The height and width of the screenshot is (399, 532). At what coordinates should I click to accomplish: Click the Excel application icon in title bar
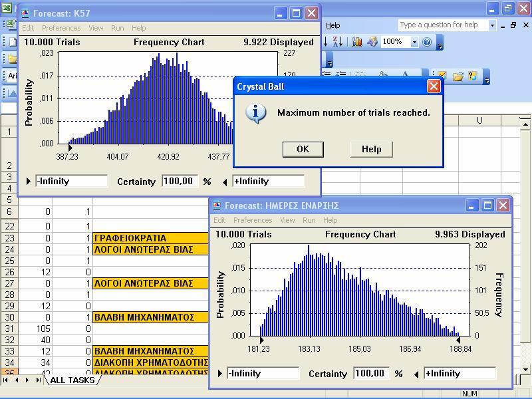(7, 7)
